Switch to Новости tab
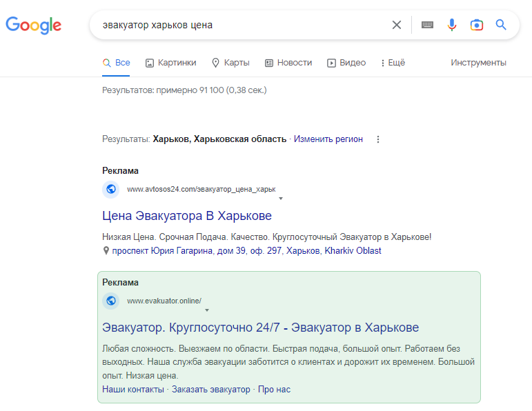Screen dimensions: 532x411 [288, 63]
